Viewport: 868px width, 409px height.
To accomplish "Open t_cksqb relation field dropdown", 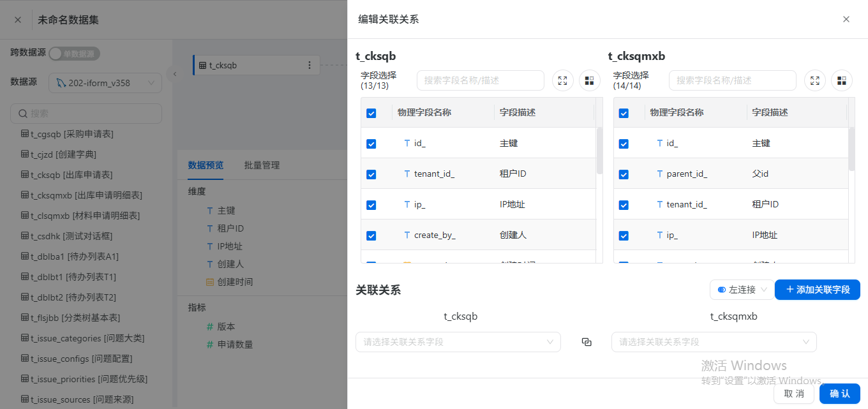I will (x=458, y=342).
